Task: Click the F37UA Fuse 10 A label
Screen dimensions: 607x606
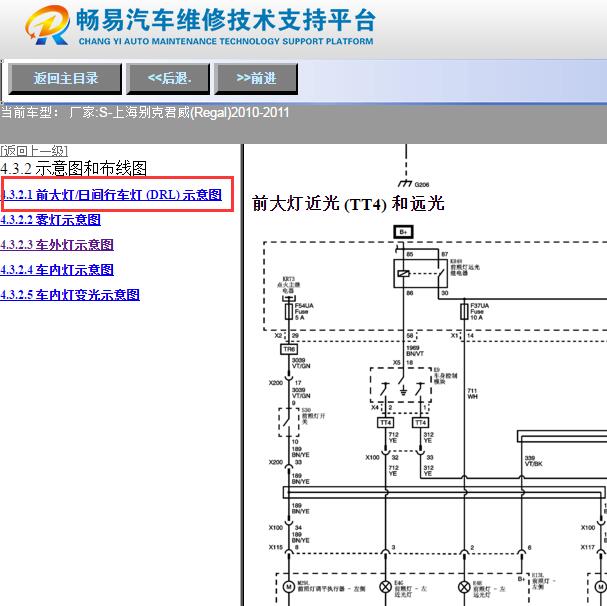Action: 480,311
